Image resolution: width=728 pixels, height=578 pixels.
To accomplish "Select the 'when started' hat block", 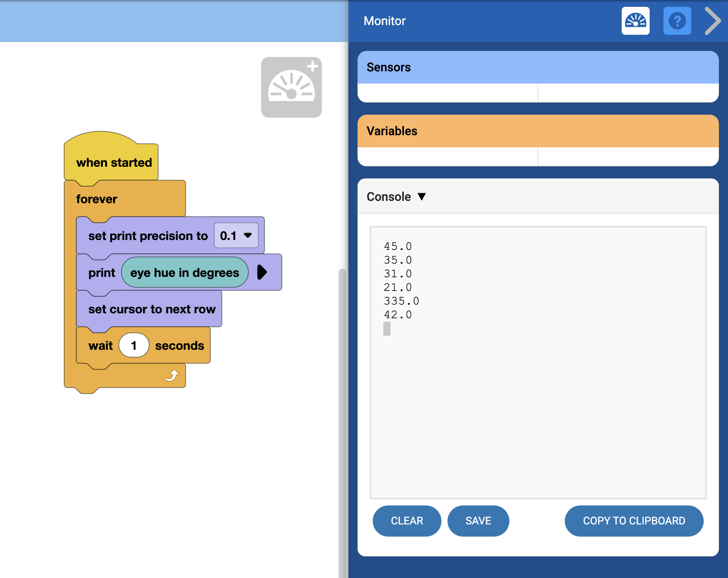I will [113, 163].
